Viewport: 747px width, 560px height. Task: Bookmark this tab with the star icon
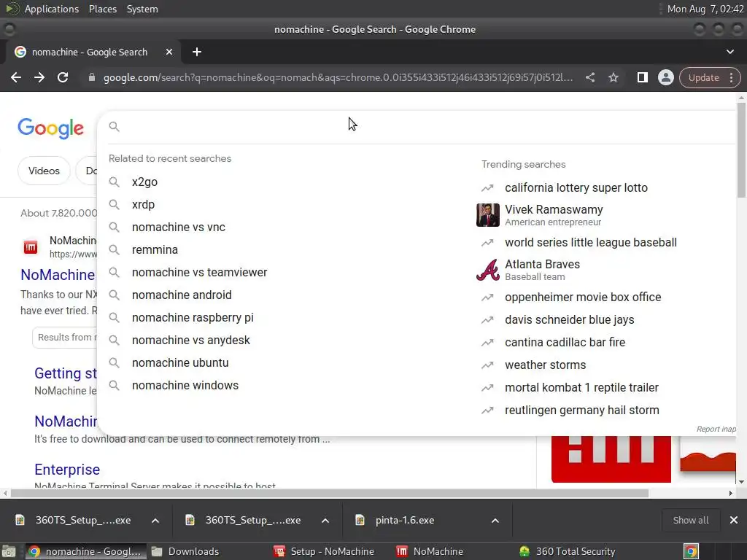point(614,77)
